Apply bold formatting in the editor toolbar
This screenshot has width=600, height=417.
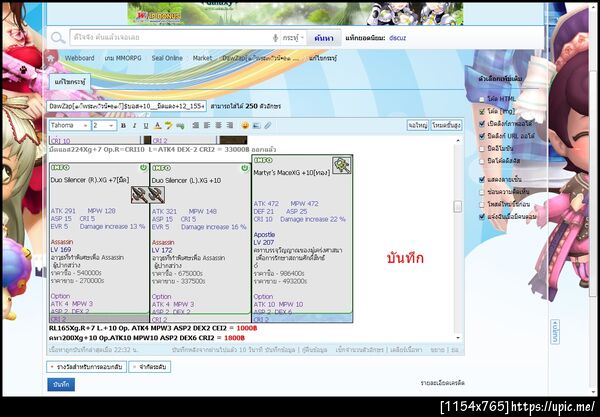pos(123,125)
